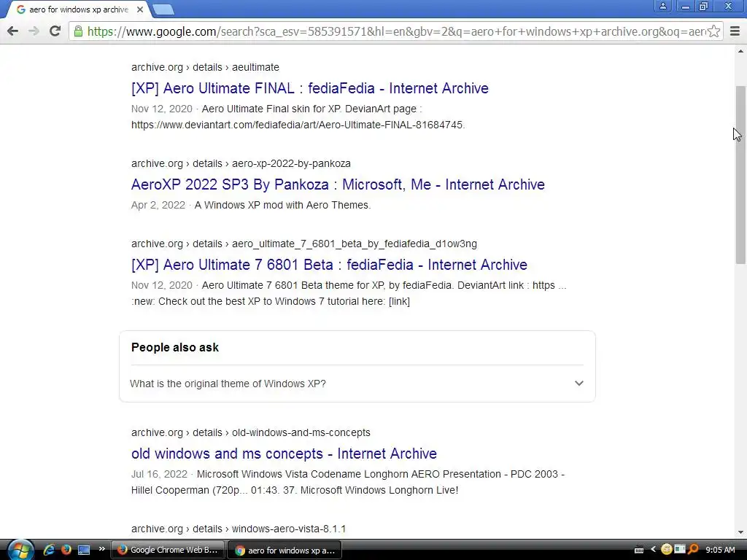Reload the current Google search page
This screenshot has height=560, width=747.
point(55,31)
